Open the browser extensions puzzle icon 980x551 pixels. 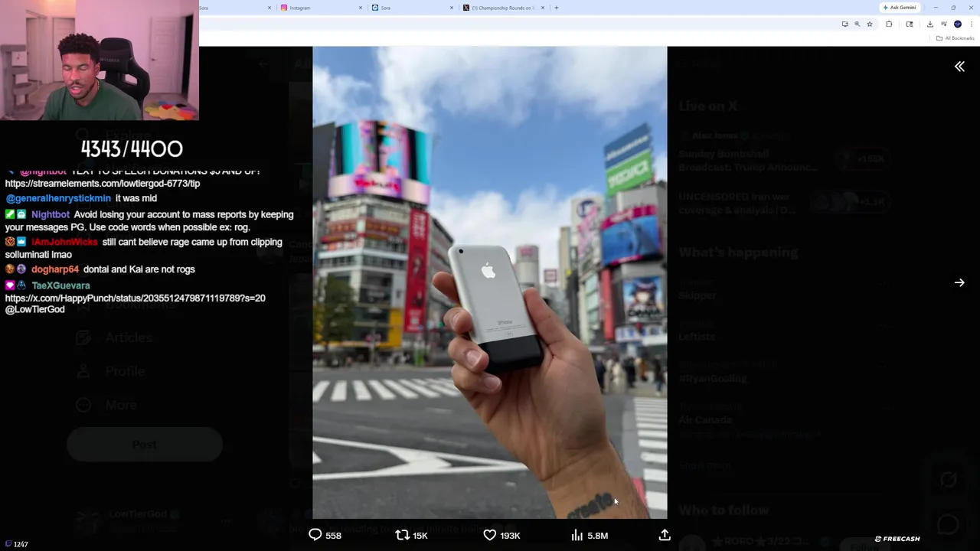click(x=889, y=24)
